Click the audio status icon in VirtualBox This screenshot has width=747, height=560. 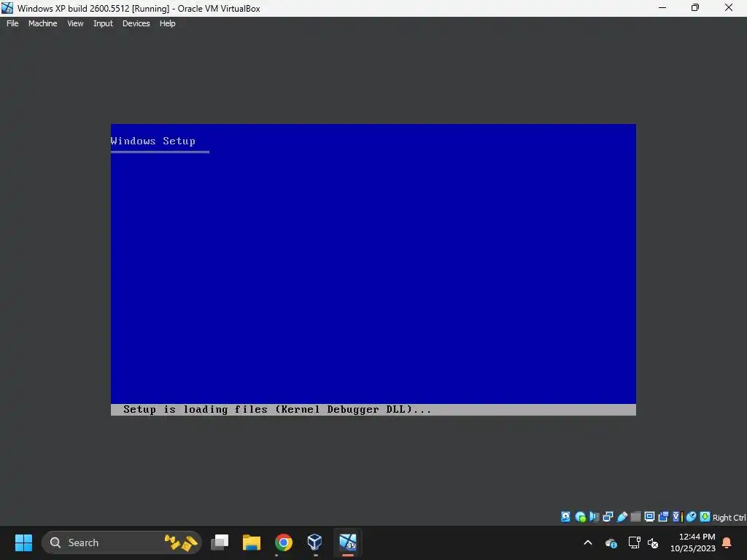point(594,517)
